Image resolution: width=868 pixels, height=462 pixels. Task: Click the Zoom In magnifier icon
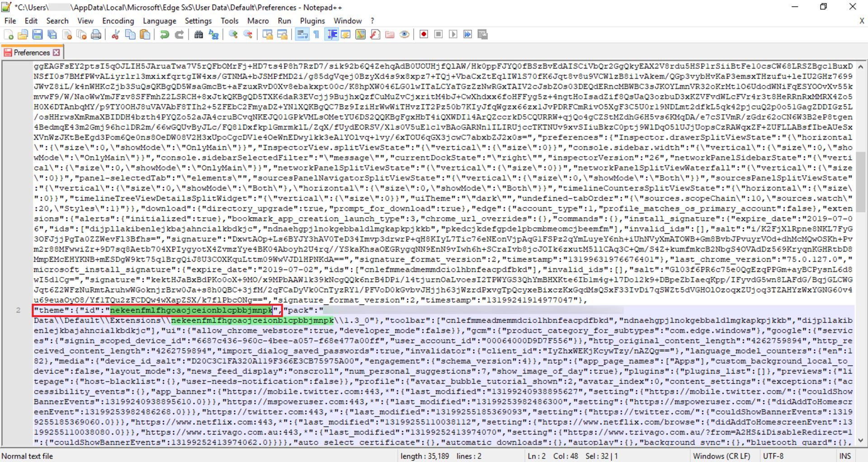pos(233,35)
